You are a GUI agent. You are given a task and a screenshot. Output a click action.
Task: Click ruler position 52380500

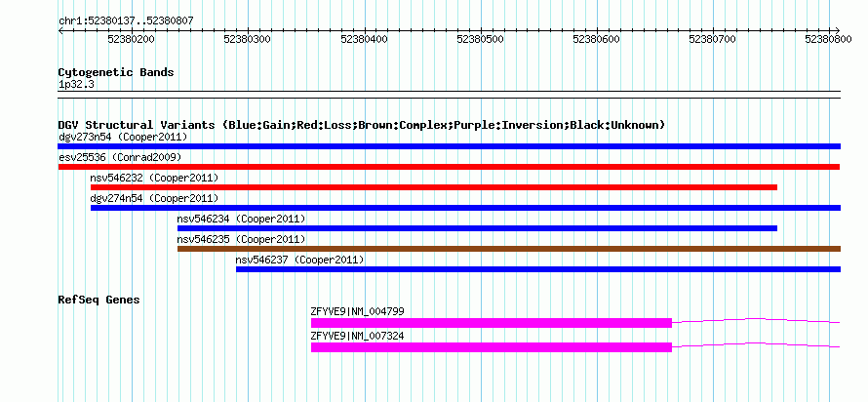coord(480,39)
